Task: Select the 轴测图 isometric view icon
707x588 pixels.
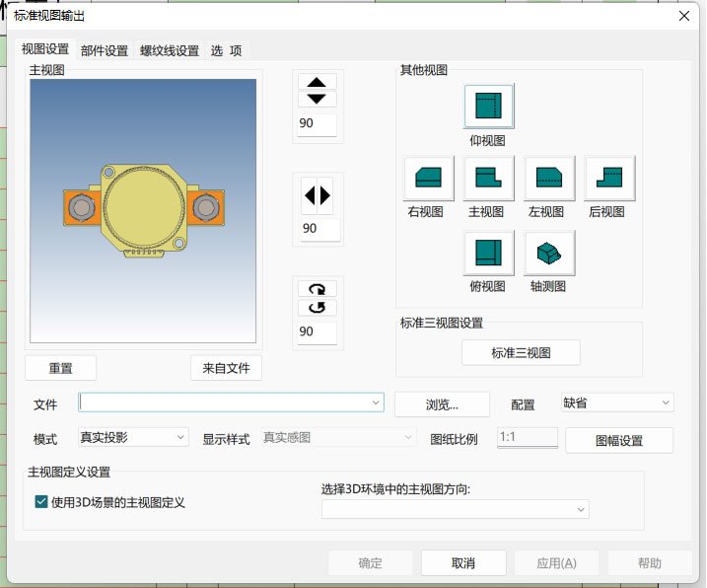Action: click(x=548, y=253)
